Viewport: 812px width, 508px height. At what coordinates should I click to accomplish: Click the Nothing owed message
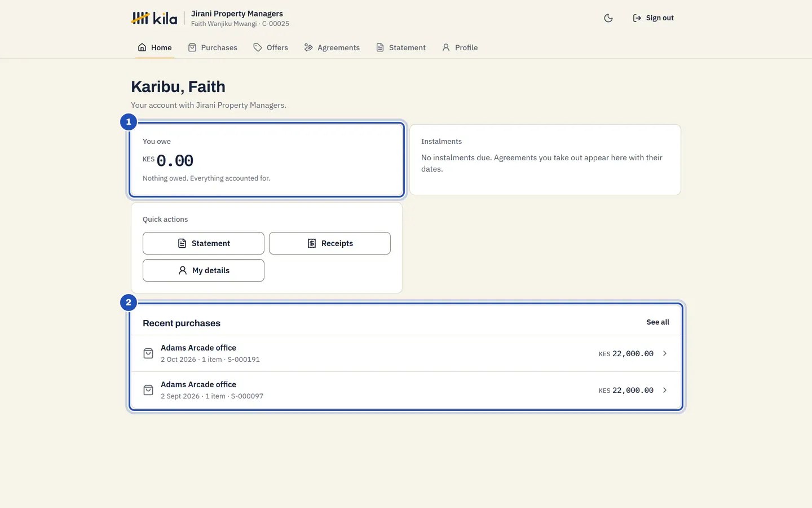click(206, 178)
